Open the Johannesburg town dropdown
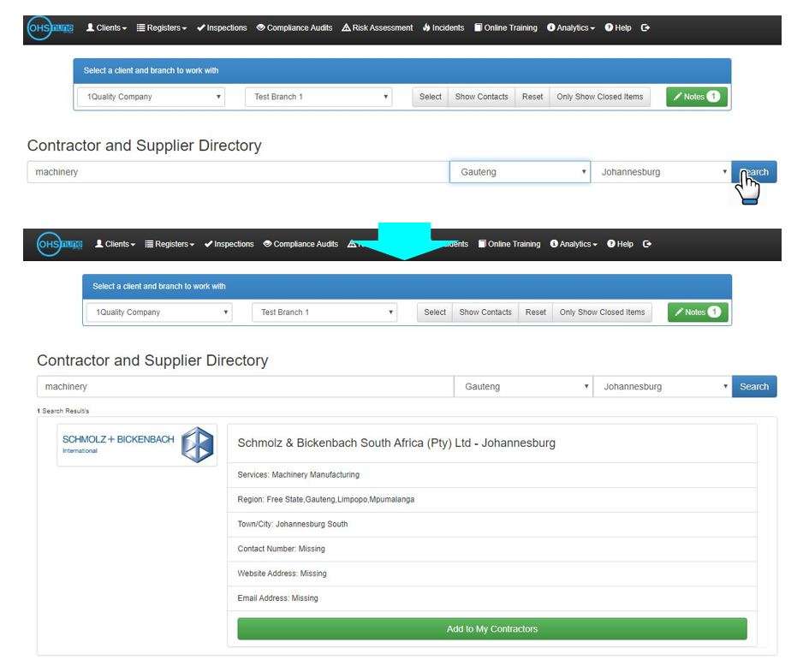 tap(663, 171)
